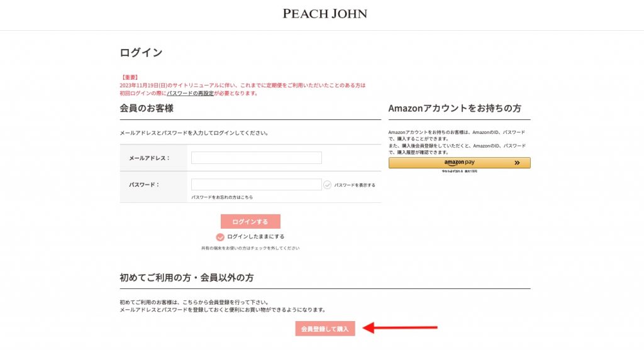Viewport: 644px width, 350px height.
Task: Click the パスワードを表示する label text
Action: click(355, 185)
